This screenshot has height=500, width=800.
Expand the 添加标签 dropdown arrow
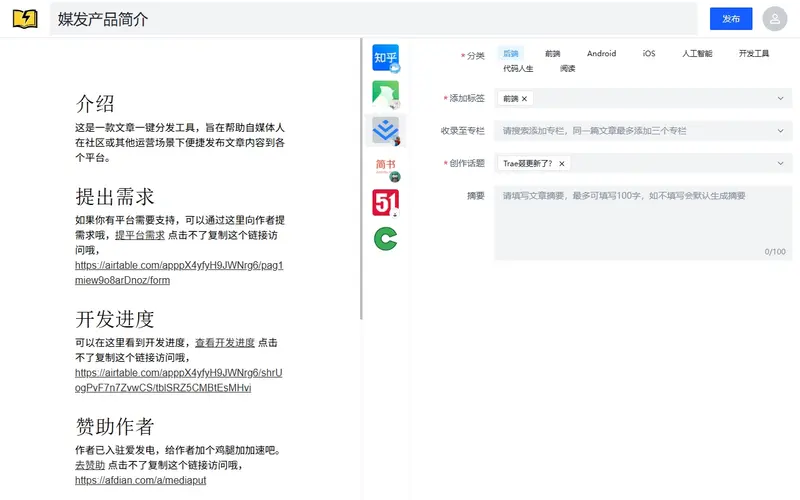click(x=780, y=98)
